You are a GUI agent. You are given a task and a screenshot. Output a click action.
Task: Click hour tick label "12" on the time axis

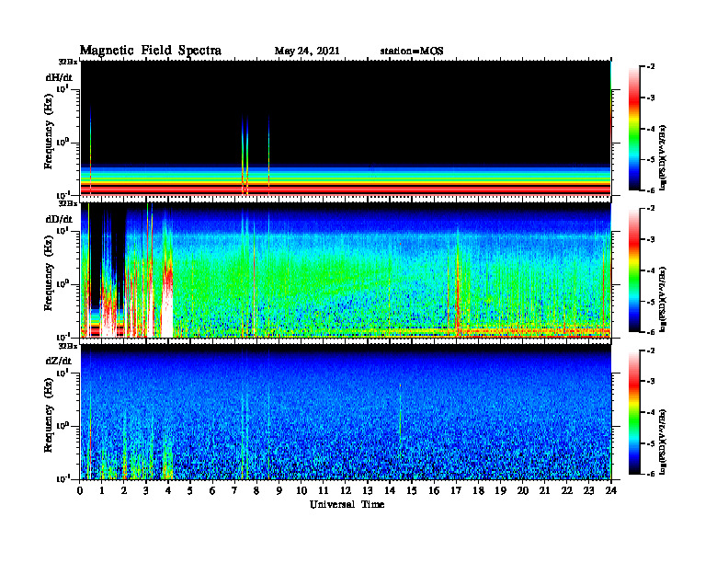[346, 490]
